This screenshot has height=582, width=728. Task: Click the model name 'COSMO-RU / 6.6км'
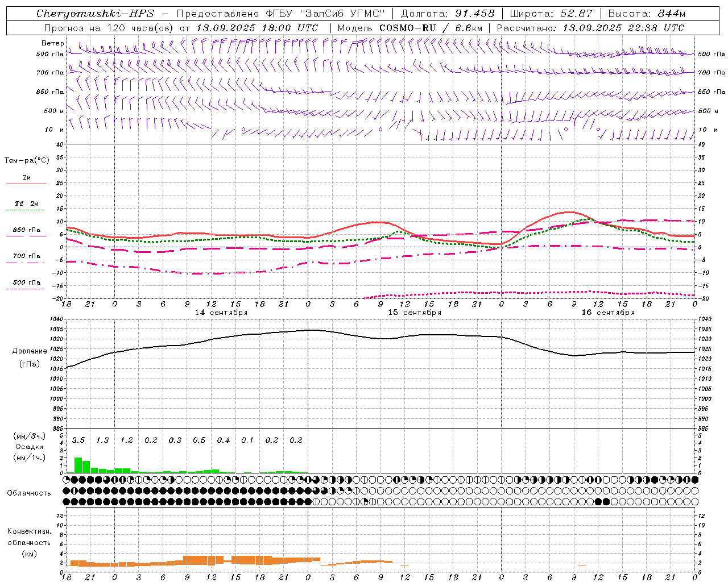point(431,28)
